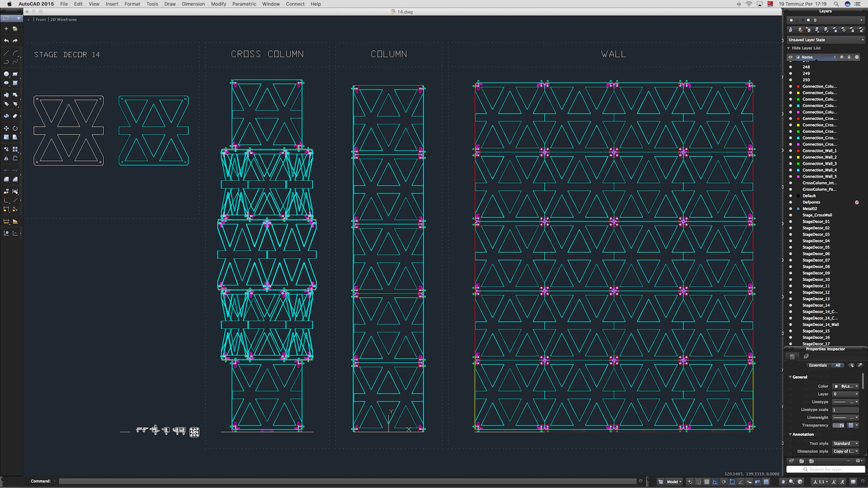Switch properties to Essentials view
This screenshot has height=488, width=868.
coord(818,365)
